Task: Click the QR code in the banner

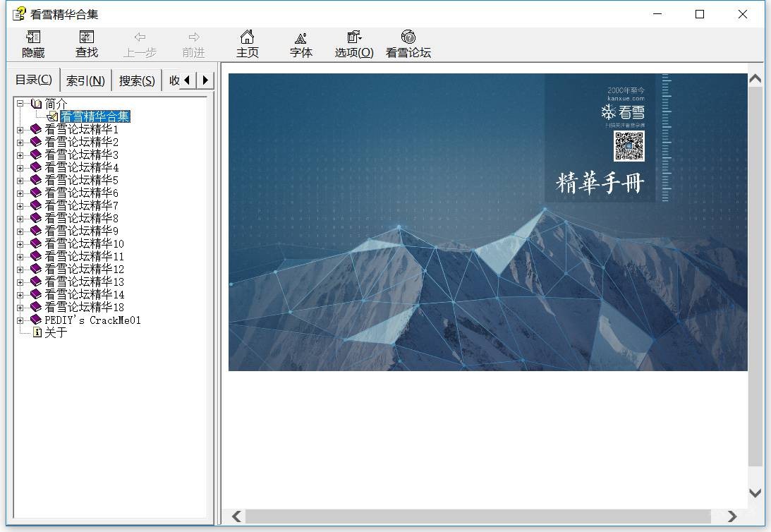Action: tap(629, 146)
